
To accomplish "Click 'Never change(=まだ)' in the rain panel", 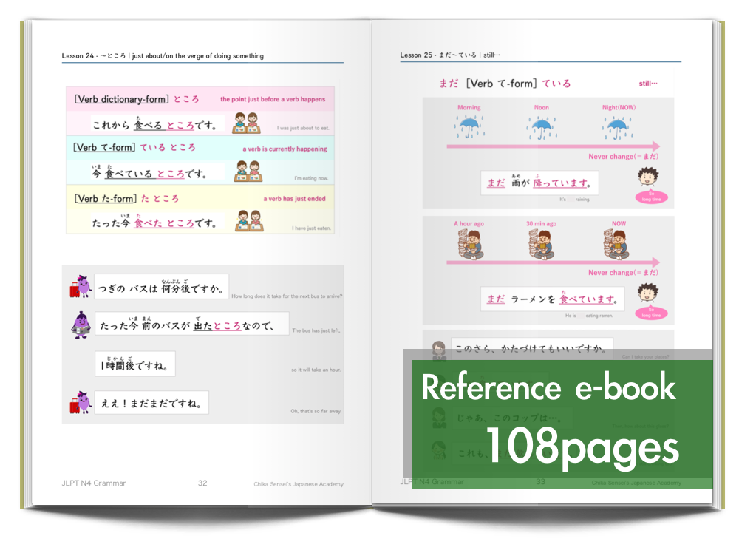I will pyautogui.click(x=623, y=156).
